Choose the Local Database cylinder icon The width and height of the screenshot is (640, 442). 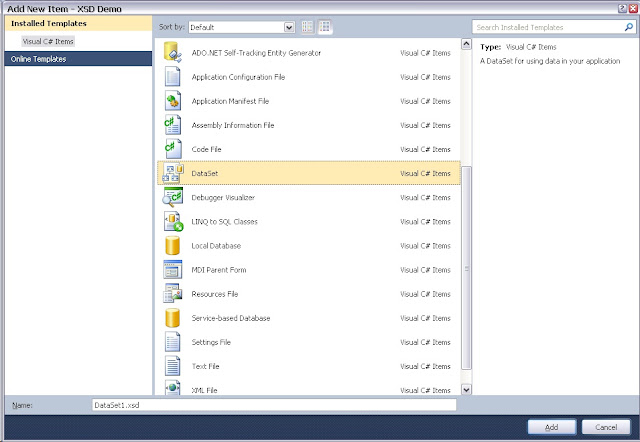click(x=172, y=246)
